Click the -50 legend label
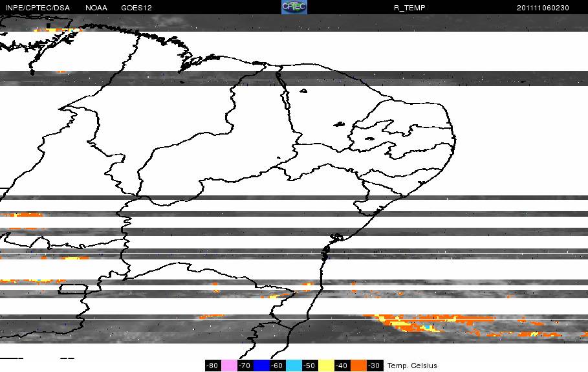 tap(310, 366)
